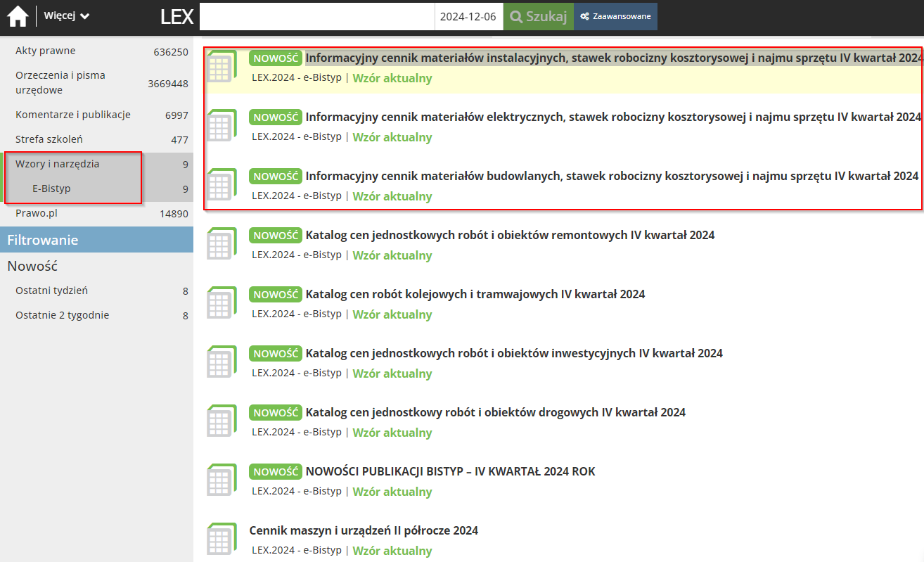Click NOWOŚĆ badge on materiałów instalacyjnych
The height and width of the screenshot is (562, 924).
[x=276, y=58]
